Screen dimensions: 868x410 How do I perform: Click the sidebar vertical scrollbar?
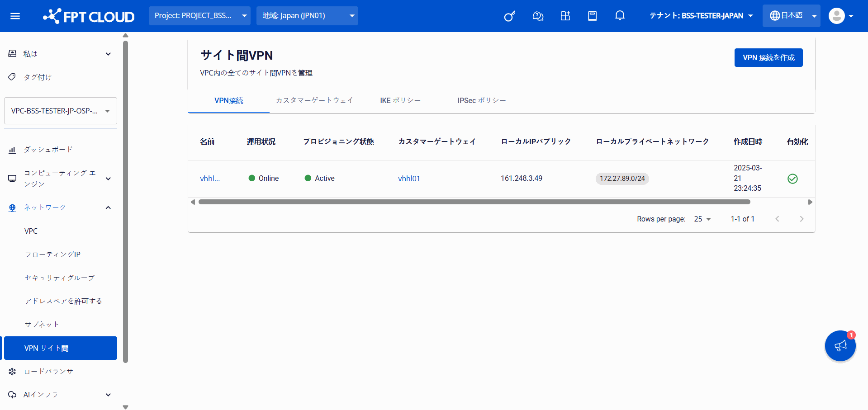click(x=125, y=202)
